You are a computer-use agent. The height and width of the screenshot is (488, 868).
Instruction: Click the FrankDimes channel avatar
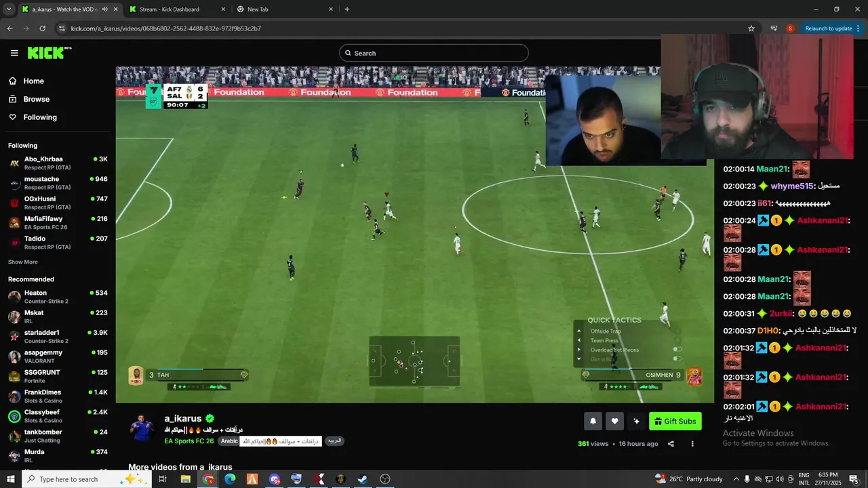tap(14, 396)
